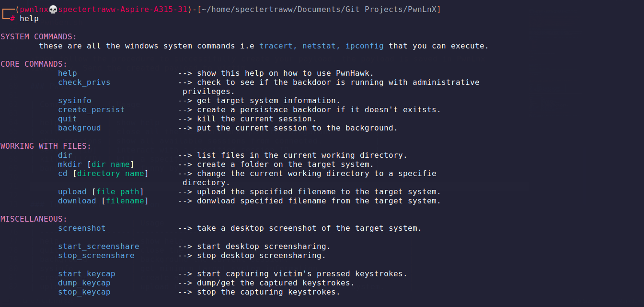Click the dump_keycap command entry
Screen dimensions: 644x307
pos(84,283)
